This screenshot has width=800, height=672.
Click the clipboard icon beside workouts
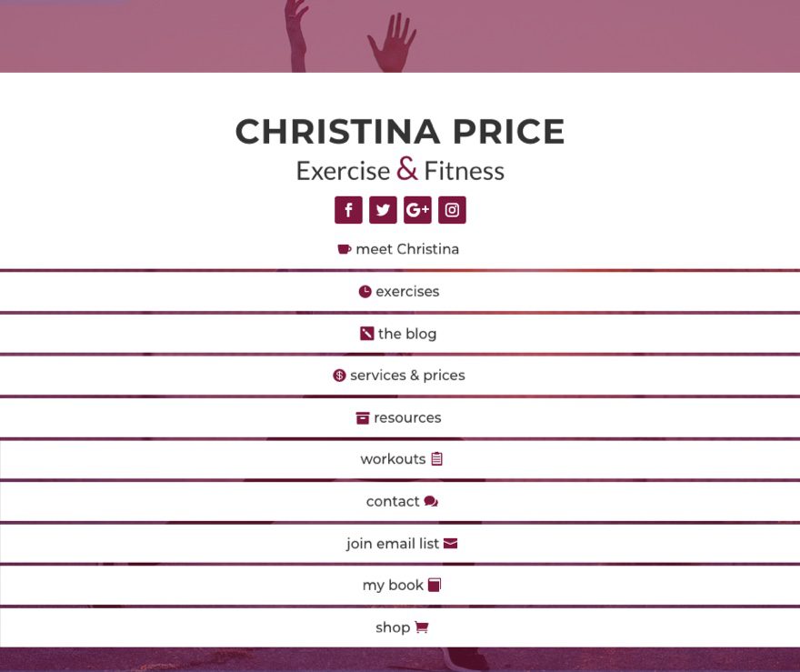pyautogui.click(x=436, y=459)
